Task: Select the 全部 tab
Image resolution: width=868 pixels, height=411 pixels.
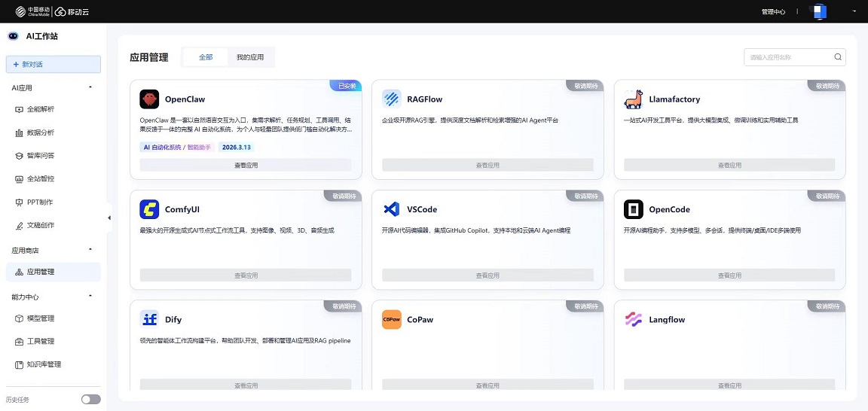Action: click(x=206, y=57)
